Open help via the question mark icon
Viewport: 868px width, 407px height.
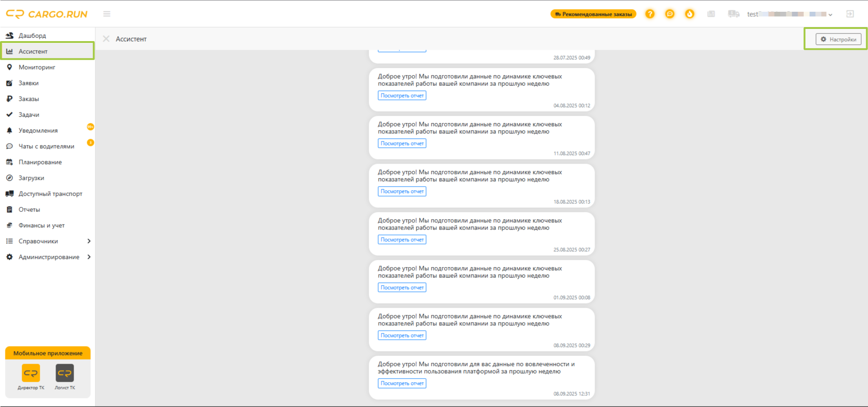(x=650, y=14)
